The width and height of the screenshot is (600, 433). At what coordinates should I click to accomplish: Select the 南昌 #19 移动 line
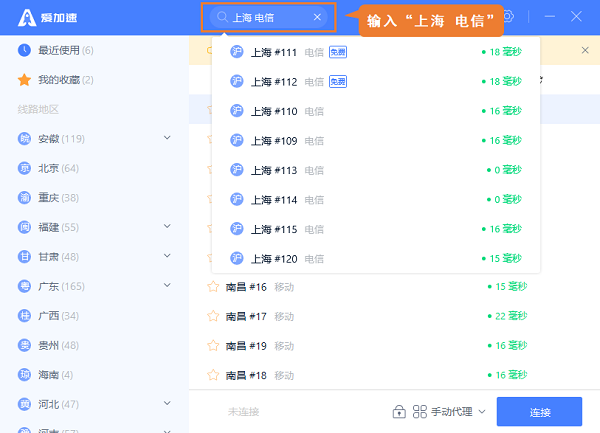[x=394, y=345]
